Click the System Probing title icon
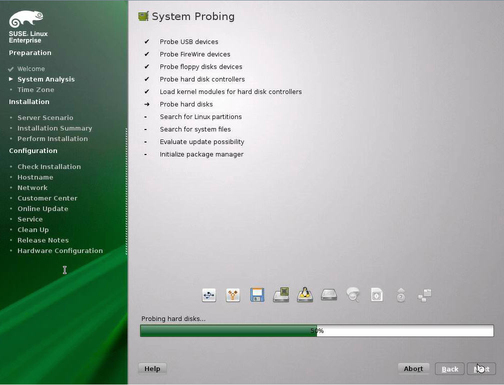The width and height of the screenshot is (504, 385). point(143,16)
